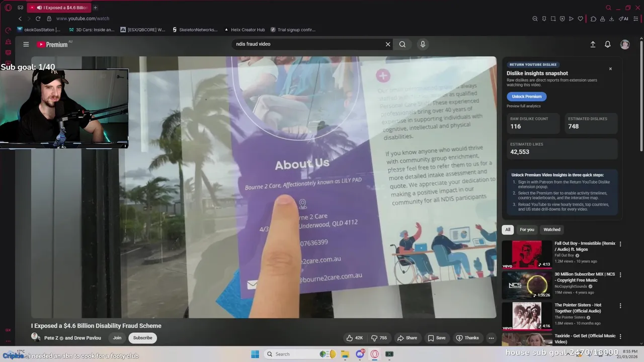Viewport: 644px width, 362px height.
Task: Select the For you filter chip
Action: click(527, 230)
